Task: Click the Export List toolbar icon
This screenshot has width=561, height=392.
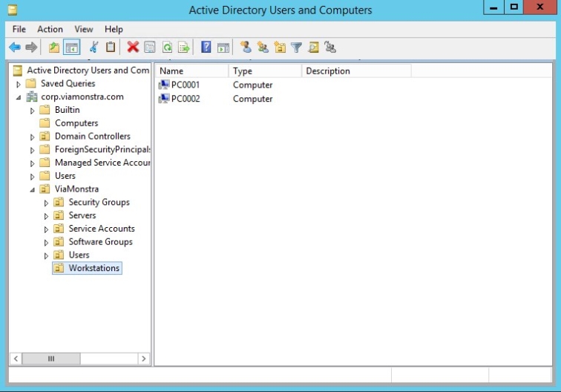Action: [184, 48]
